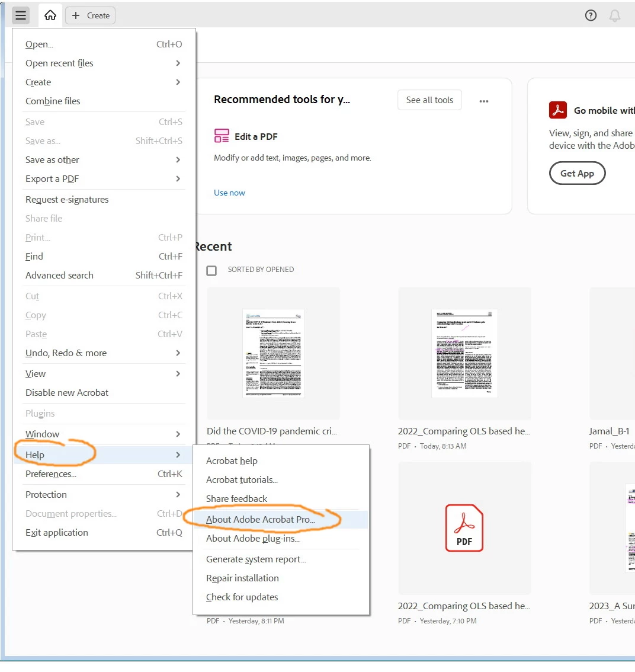Click Disable new Acrobat
635x672 pixels.
click(104, 392)
